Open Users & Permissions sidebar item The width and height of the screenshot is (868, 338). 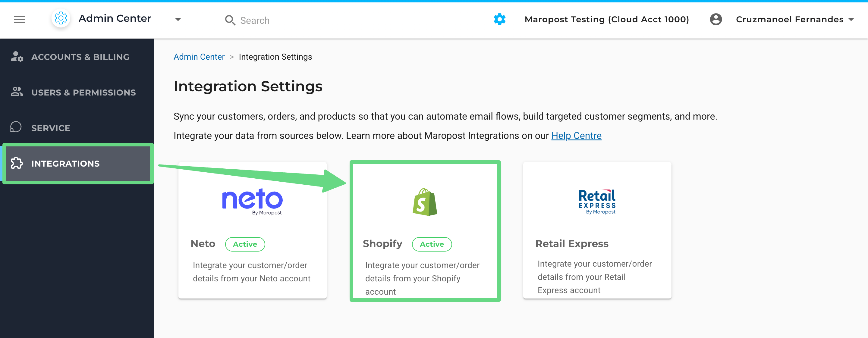tap(77, 92)
